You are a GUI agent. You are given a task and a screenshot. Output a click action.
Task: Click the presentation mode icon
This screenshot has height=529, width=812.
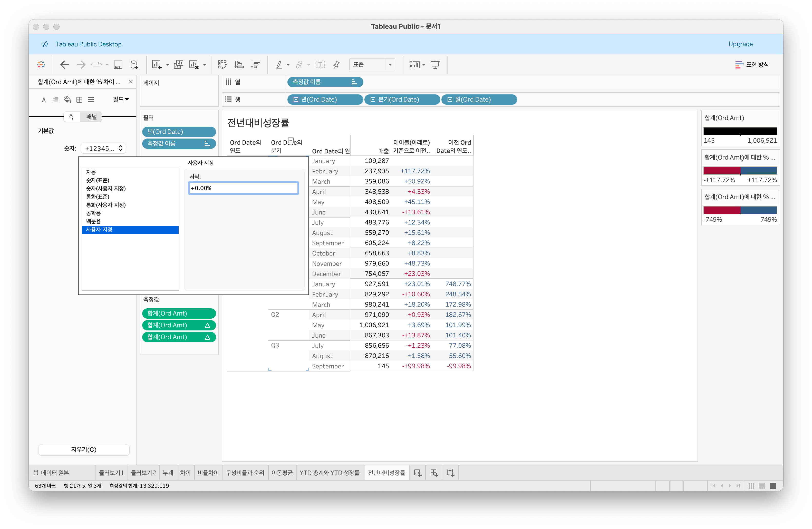coord(435,64)
